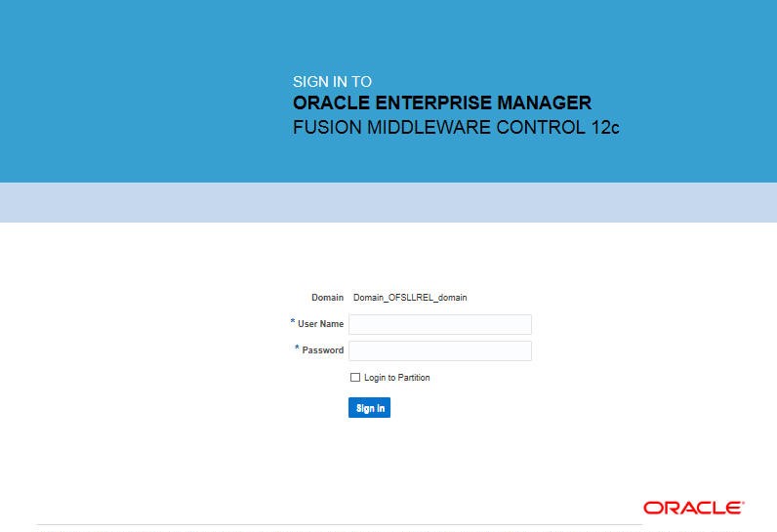This screenshot has height=532, width=777.
Task: Click the User Name input field
Action: 440,324
